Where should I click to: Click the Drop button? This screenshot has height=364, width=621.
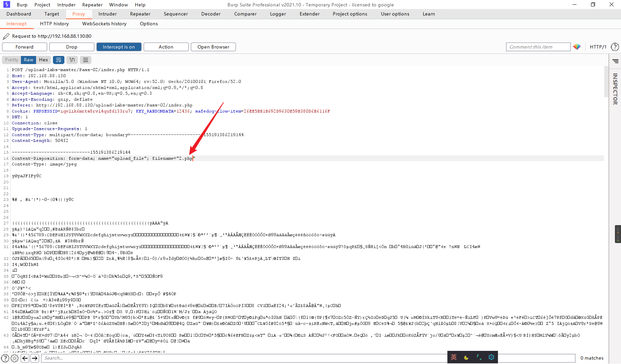pos(72,47)
